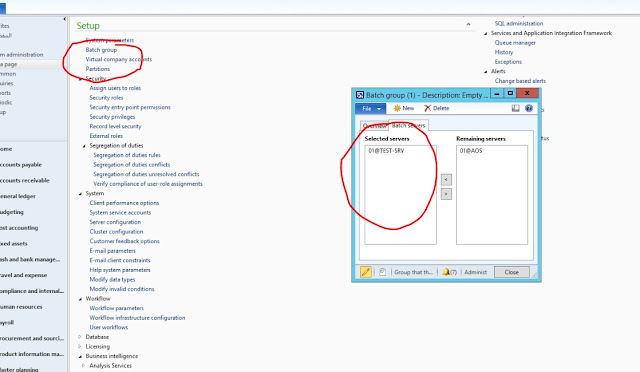
Task: Open Workflow infrastructure configuration
Action: click(137, 318)
